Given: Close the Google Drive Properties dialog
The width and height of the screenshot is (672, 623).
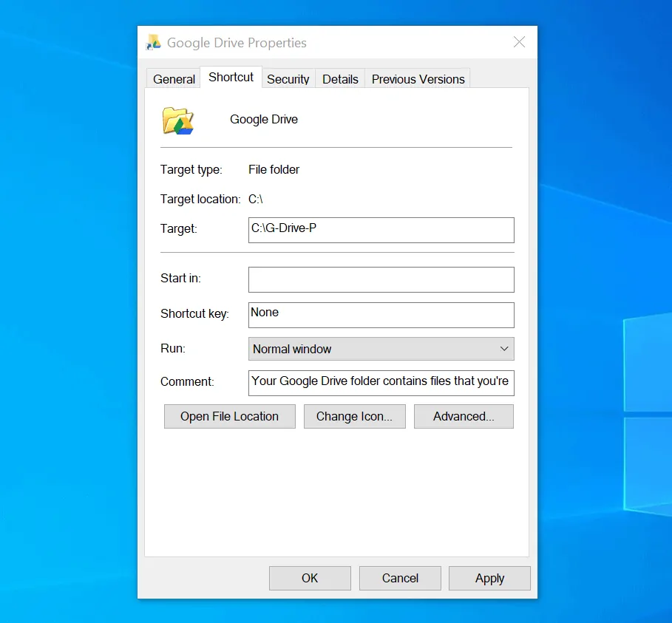Looking at the screenshot, I should [x=519, y=42].
